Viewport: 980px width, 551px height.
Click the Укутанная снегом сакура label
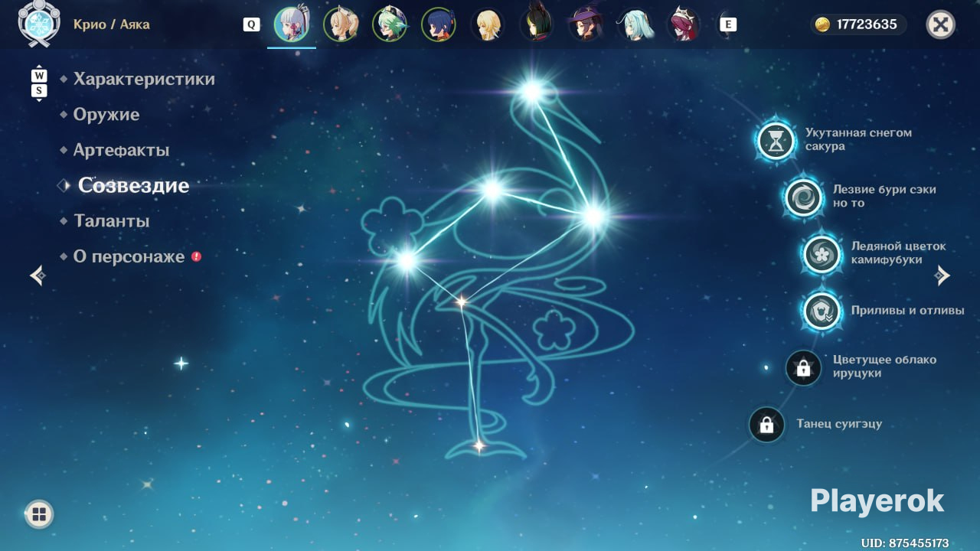[x=858, y=139]
